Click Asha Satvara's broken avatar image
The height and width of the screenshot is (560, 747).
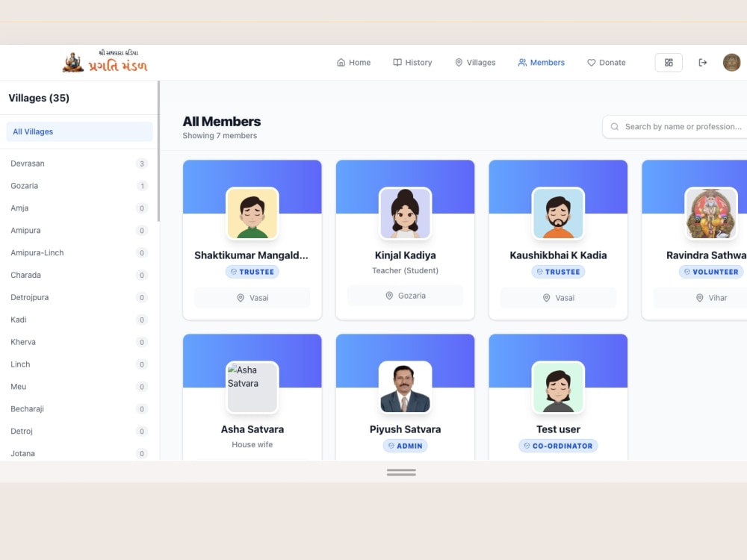click(252, 388)
